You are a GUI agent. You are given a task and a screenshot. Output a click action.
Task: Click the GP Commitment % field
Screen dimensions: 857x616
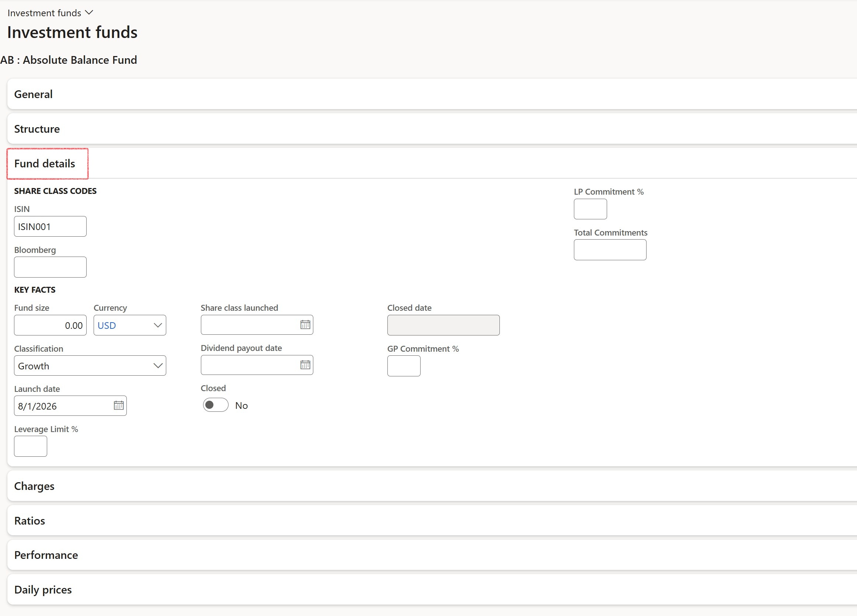coord(404,365)
